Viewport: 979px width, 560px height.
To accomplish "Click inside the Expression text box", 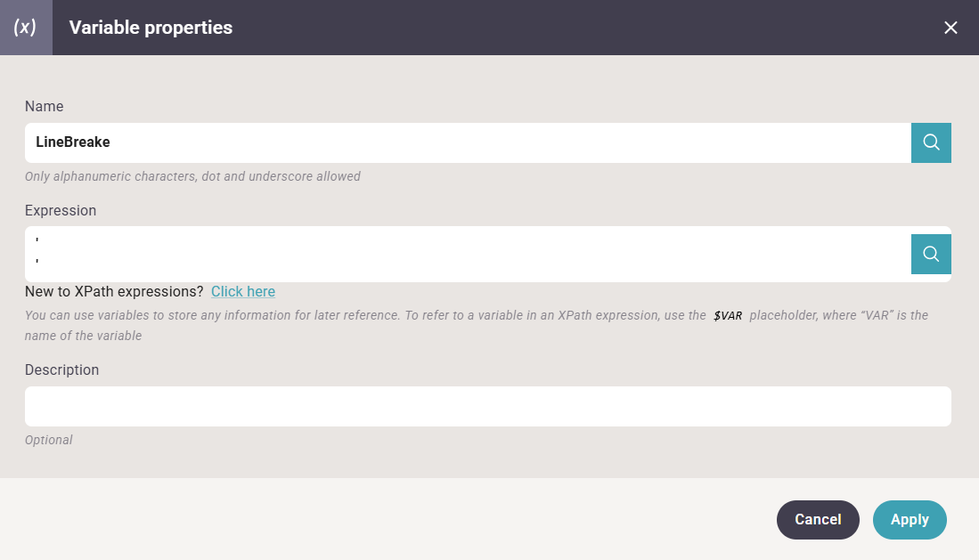I will [468, 254].
